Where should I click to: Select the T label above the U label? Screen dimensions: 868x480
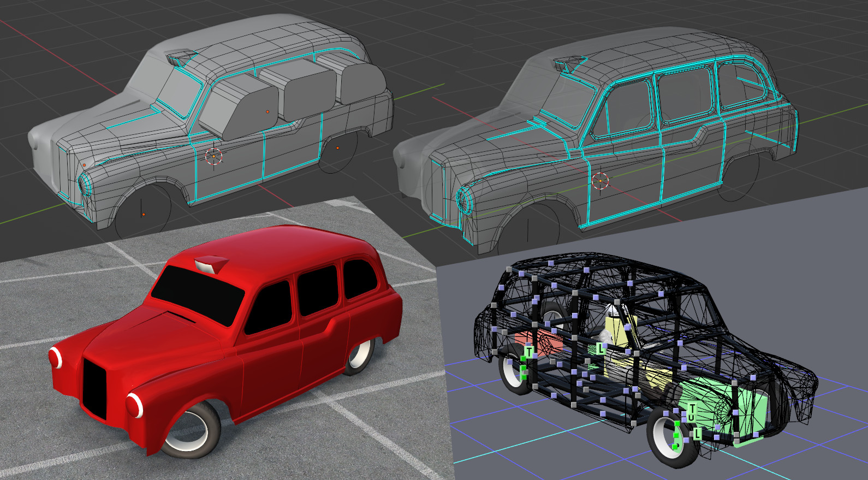pos(692,408)
